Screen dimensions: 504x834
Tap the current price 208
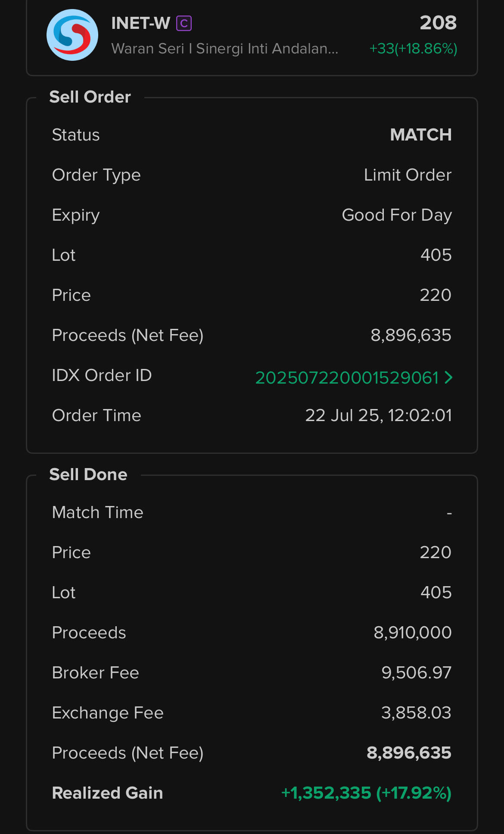point(438,23)
